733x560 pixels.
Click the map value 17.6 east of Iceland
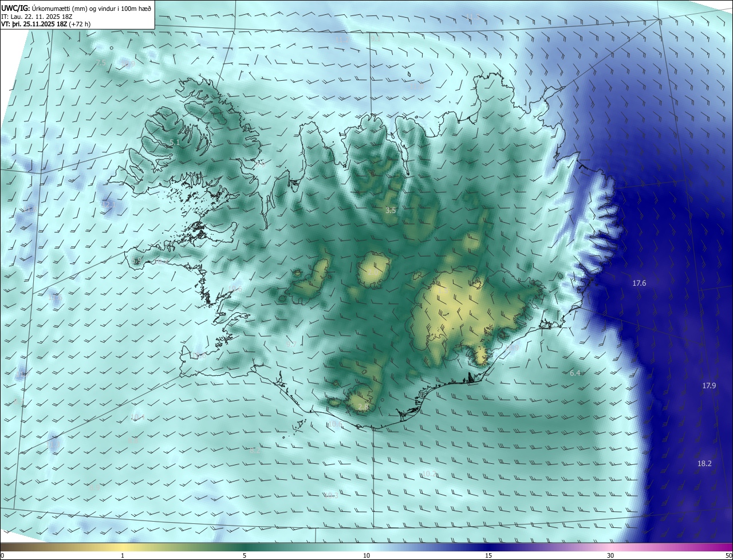point(639,283)
